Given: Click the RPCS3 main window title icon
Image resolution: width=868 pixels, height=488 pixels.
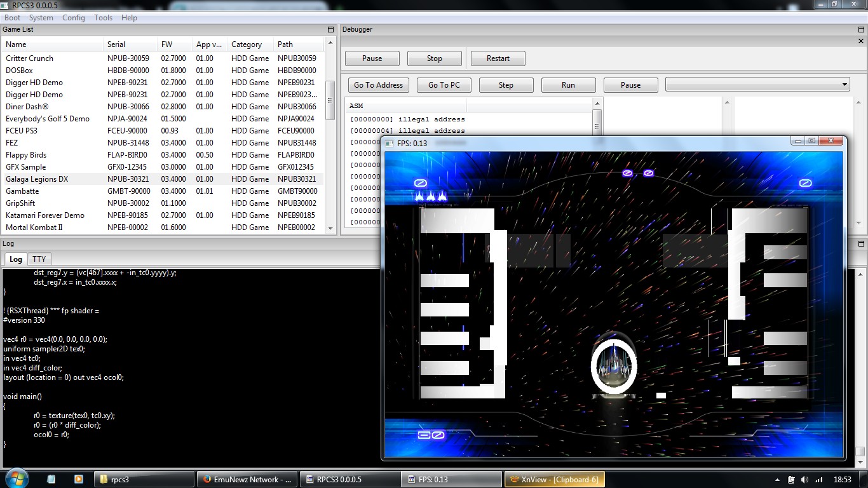Looking at the screenshot, I should (5, 5).
